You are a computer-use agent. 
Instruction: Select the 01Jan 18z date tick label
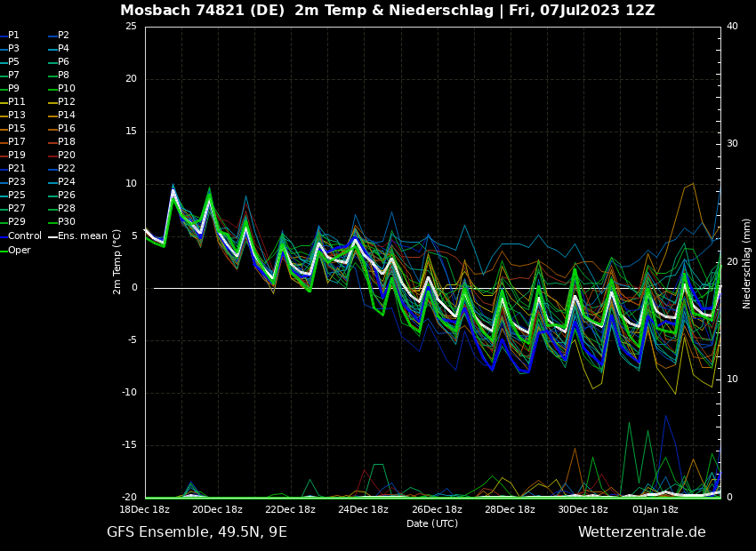click(x=655, y=510)
